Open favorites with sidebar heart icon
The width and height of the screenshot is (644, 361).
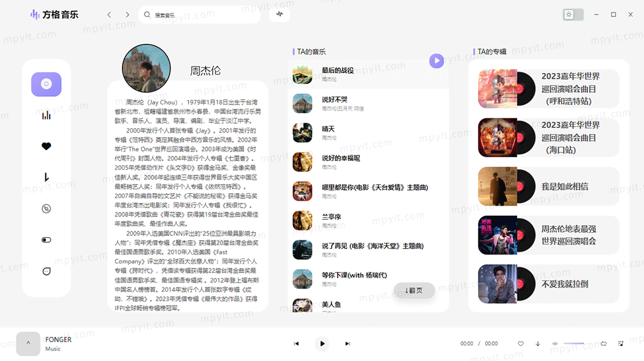tap(47, 146)
